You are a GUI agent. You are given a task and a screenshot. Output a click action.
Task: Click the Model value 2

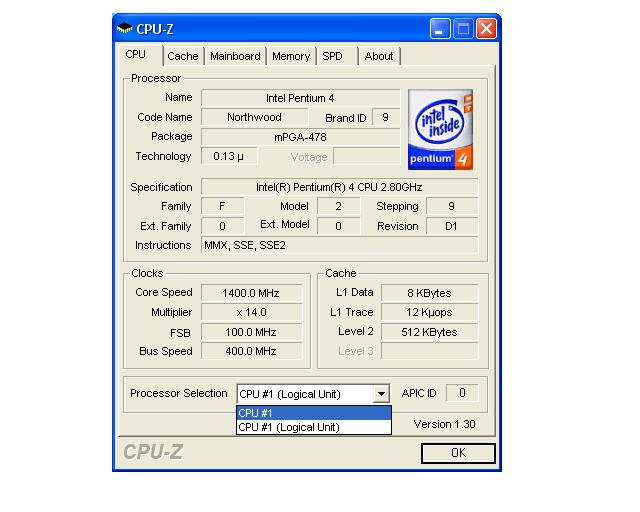338,206
